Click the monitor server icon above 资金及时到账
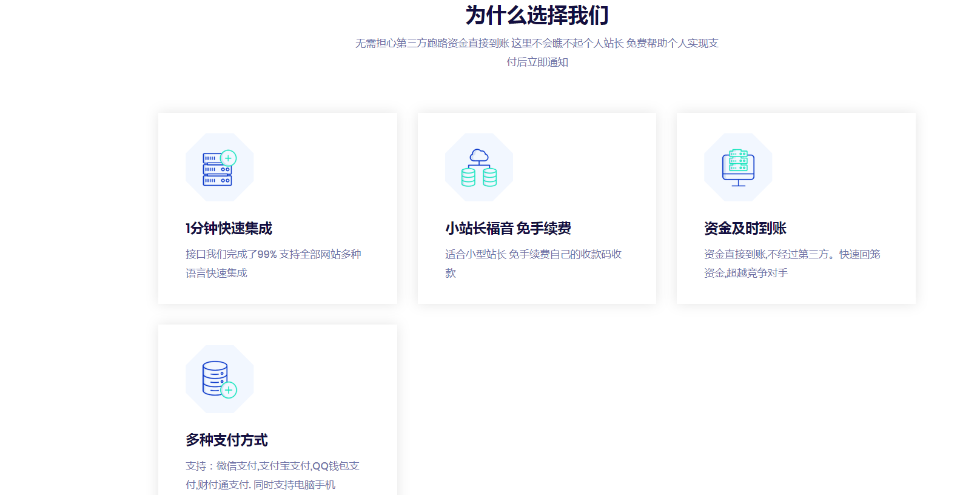The height and width of the screenshot is (495, 980). point(738,167)
